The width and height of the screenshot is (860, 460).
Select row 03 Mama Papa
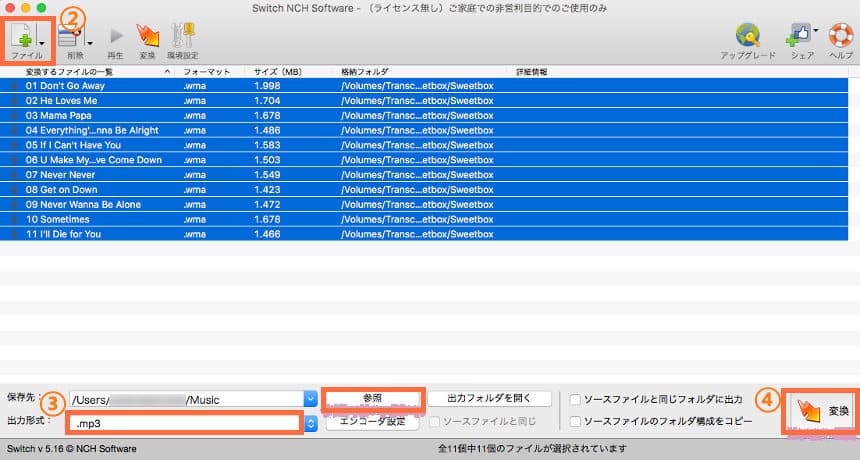(424, 115)
